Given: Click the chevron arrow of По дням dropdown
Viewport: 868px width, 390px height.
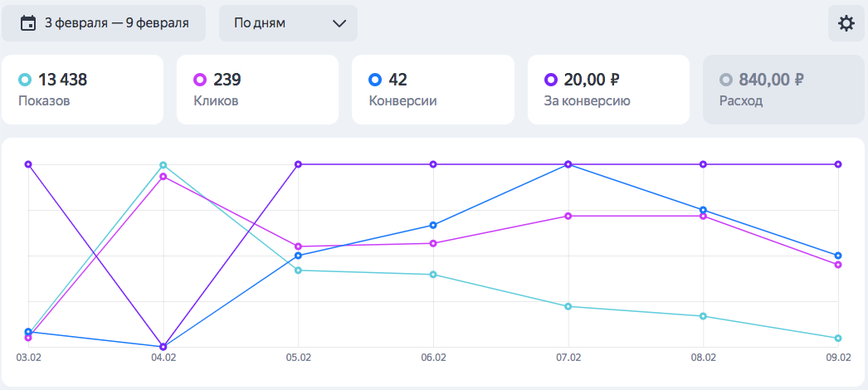Looking at the screenshot, I should [339, 24].
